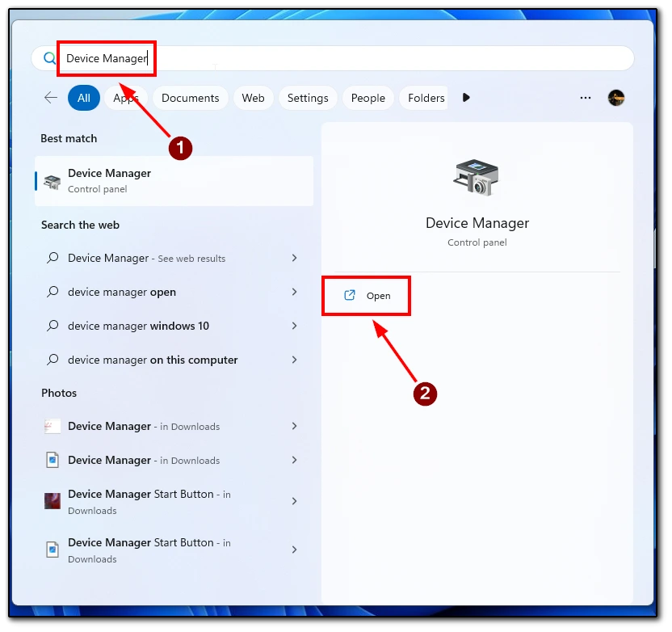Screen dimensions: 672x632
Task: Click 'Device Manager - See web results' text
Action: coord(146,258)
